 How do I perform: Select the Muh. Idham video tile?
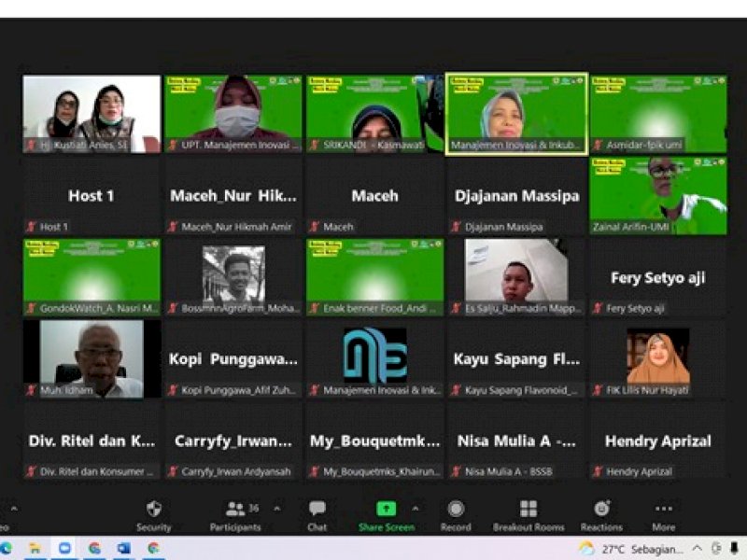92,359
